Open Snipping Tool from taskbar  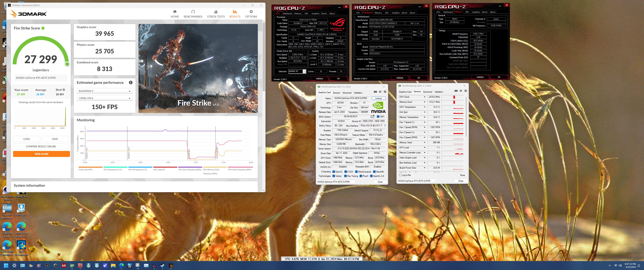pyautogui.click(x=138, y=265)
